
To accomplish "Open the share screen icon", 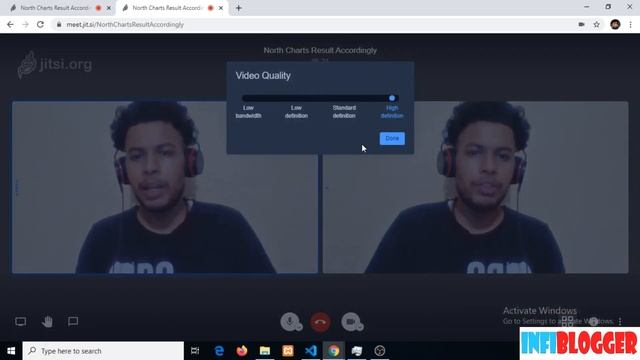I will (20, 322).
